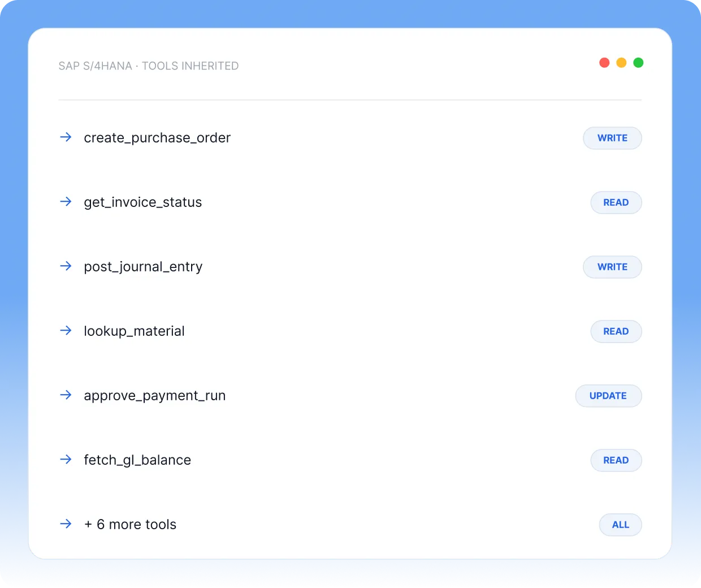
Task: Click the arrow icon beside get_invoice_status
Action: (66, 201)
